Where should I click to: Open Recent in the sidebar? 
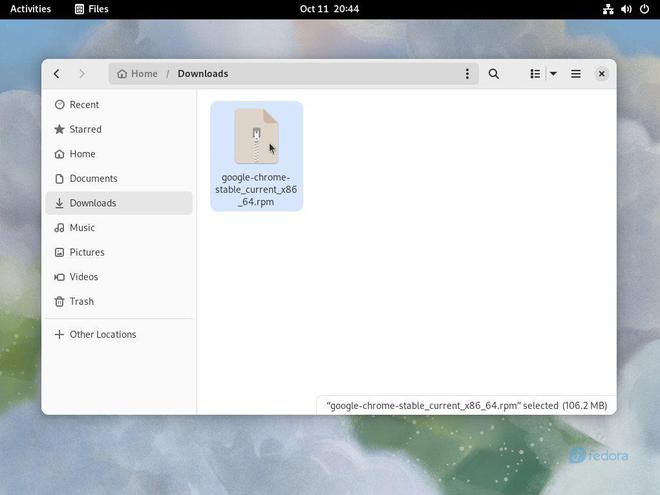pos(119,104)
